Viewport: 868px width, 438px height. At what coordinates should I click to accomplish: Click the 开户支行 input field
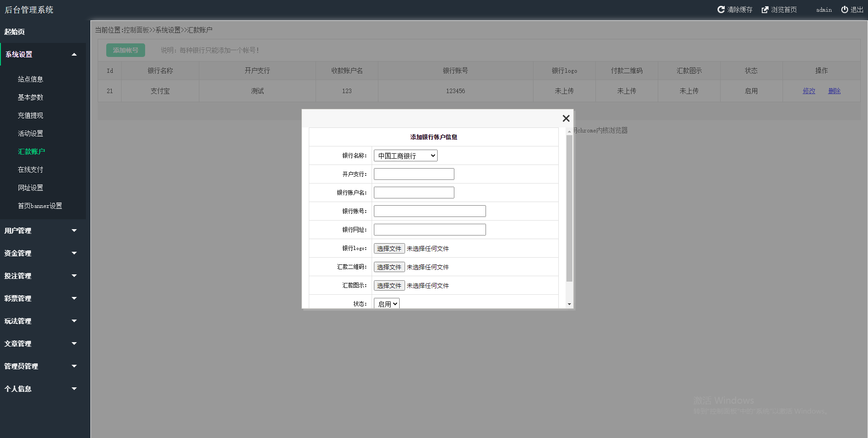tap(414, 174)
